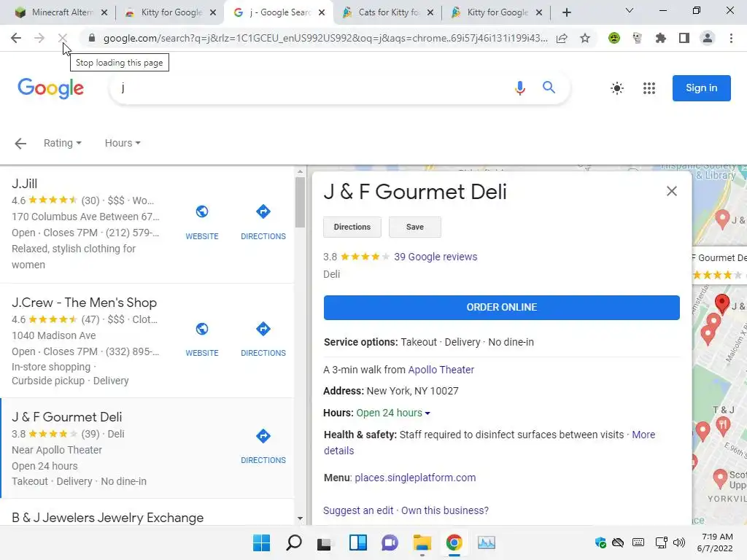Screen dimensions: 747x560
Task: Click ORDER ONLINE button
Action: pyautogui.click(x=502, y=308)
